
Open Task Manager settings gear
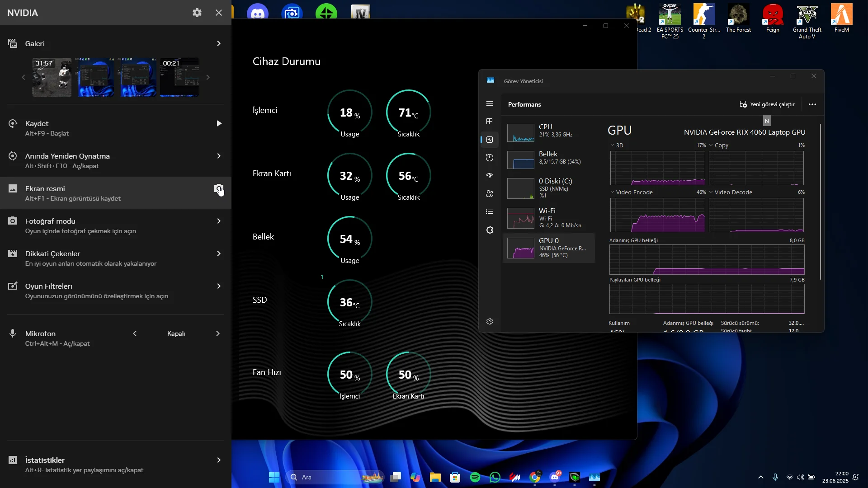(490, 321)
